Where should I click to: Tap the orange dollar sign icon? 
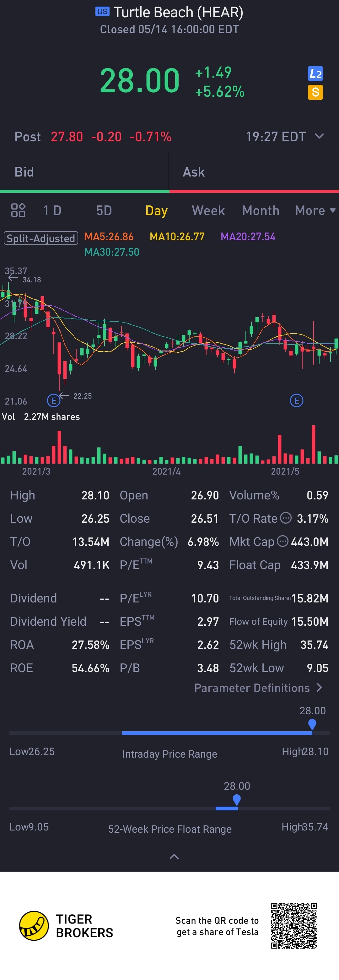315,92
